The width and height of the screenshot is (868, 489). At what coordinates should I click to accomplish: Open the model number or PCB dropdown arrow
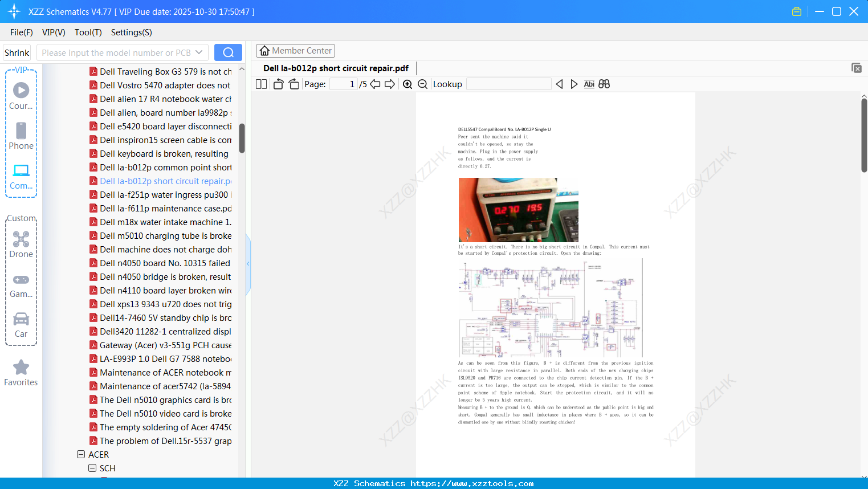coord(199,52)
